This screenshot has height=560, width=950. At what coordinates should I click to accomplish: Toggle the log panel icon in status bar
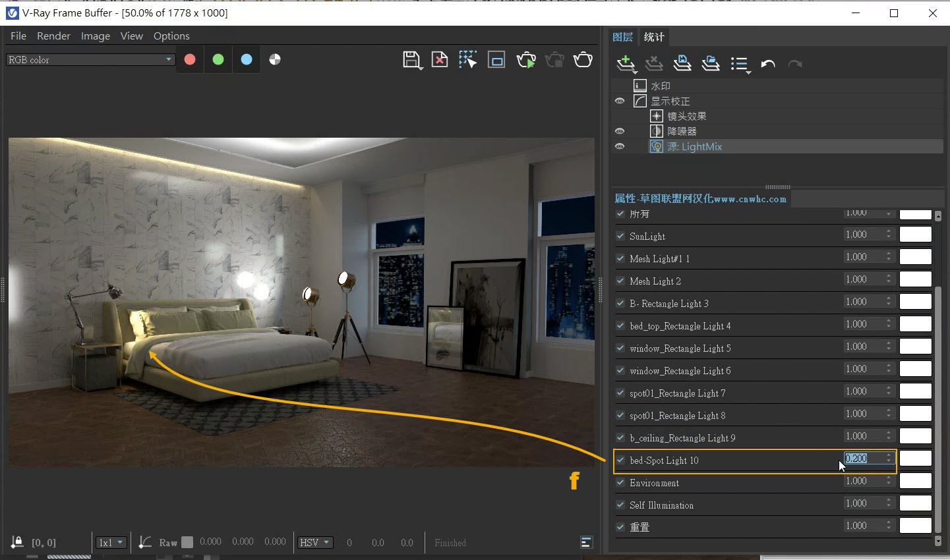586,542
